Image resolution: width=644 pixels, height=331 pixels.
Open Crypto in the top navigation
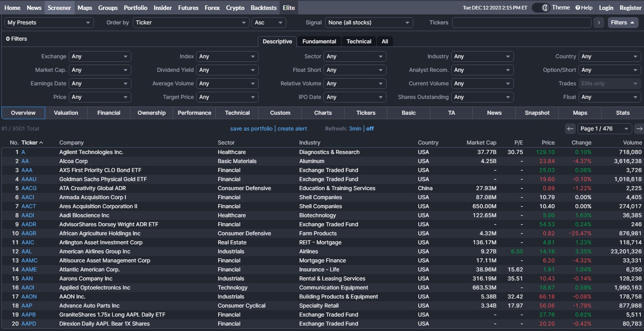(235, 8)
